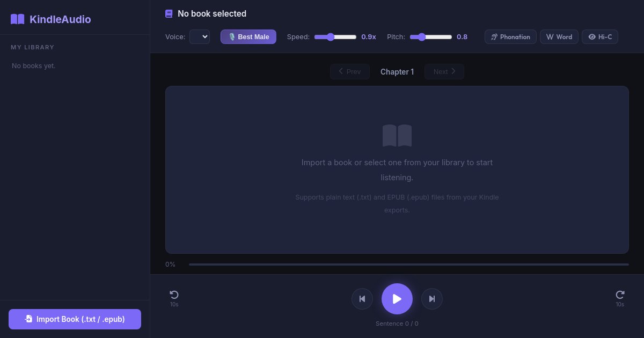Click the KindleAudio brand name
The width and height of the screenshot is (644, 338).
pos(60,19)
